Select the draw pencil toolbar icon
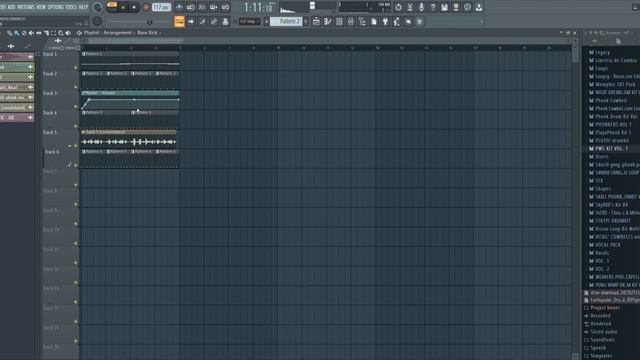Image resolution: width=640 pixels, height=360 pixels. point(202,22)
